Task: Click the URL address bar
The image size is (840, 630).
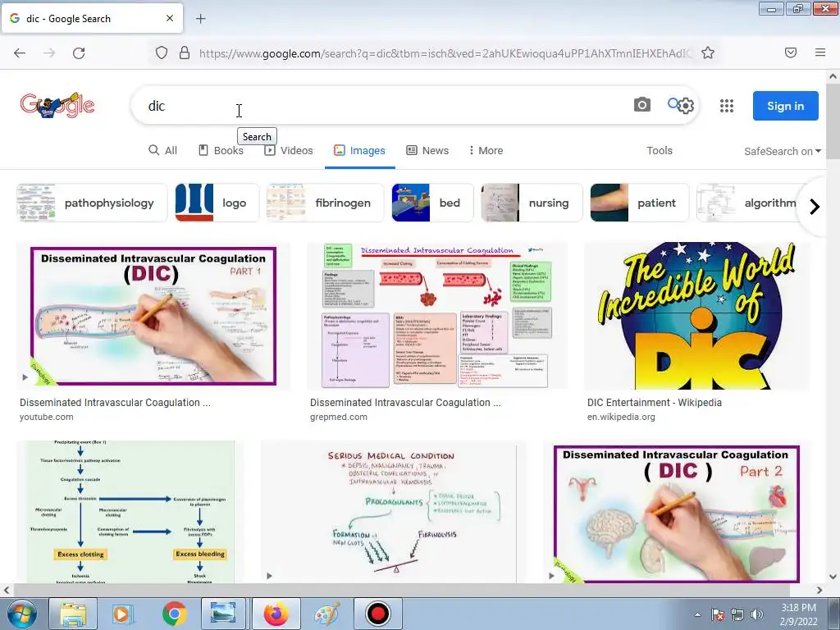Action: coord(445,53)
